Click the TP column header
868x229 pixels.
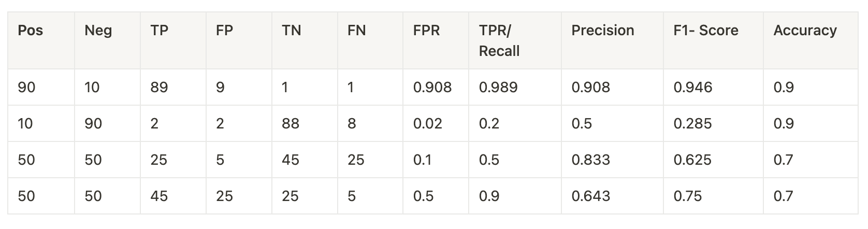coord(160,31)
